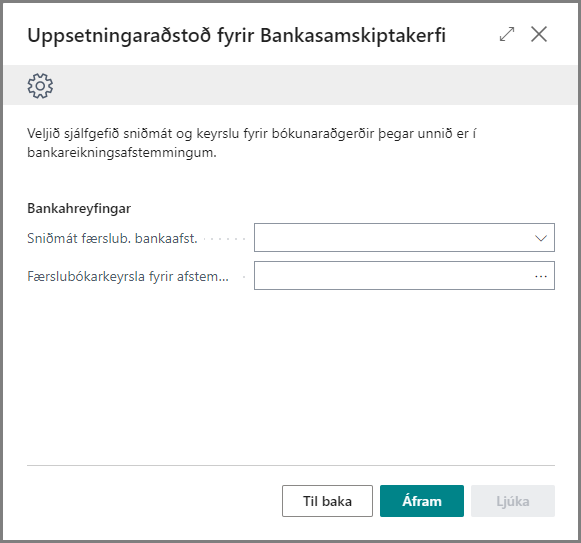Click the settings gear icon in the grey banner

40,86
